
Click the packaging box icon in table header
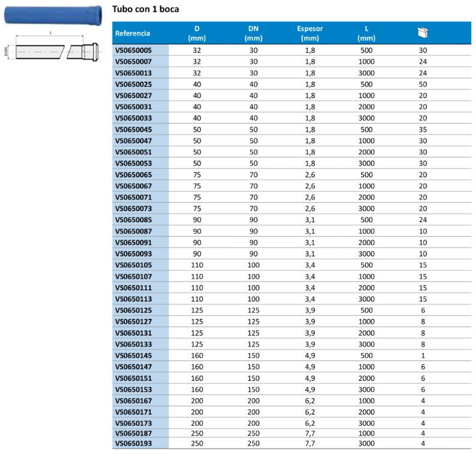tap(423, 33)
